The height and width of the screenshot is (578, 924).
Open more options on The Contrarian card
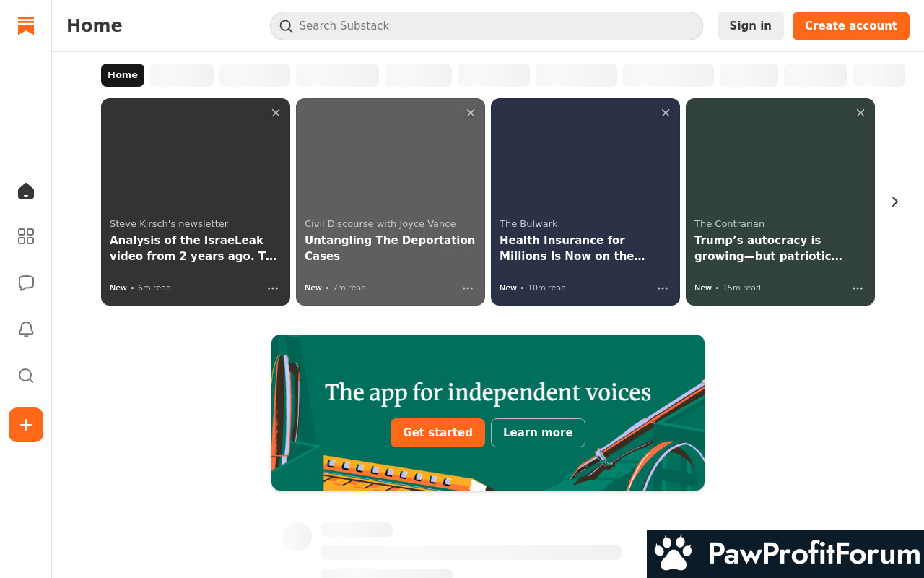858,288
